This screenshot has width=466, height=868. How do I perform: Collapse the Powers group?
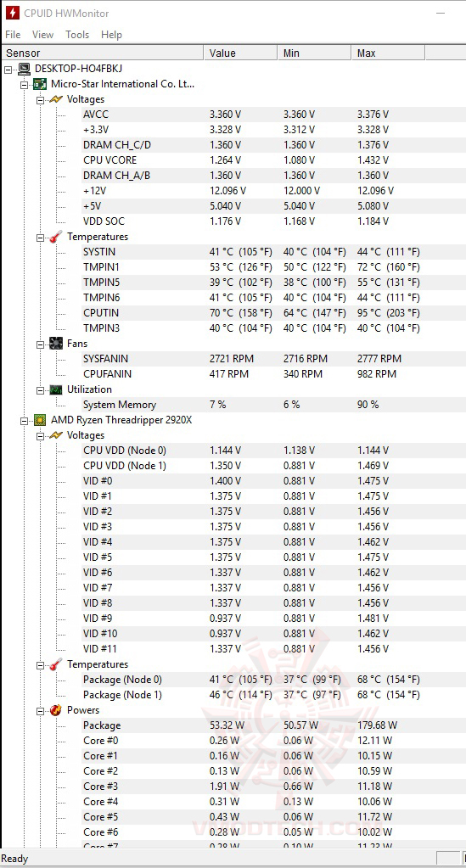point(41,711)
